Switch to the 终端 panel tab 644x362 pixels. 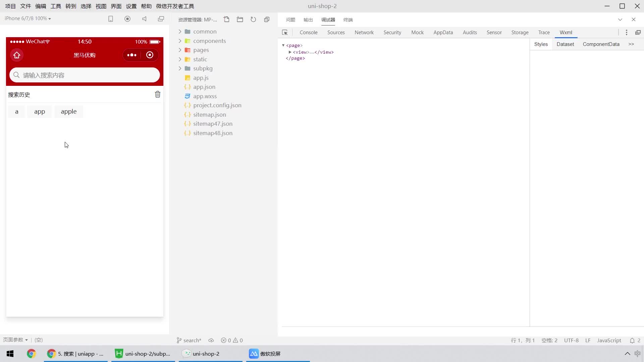click(348, 20)
